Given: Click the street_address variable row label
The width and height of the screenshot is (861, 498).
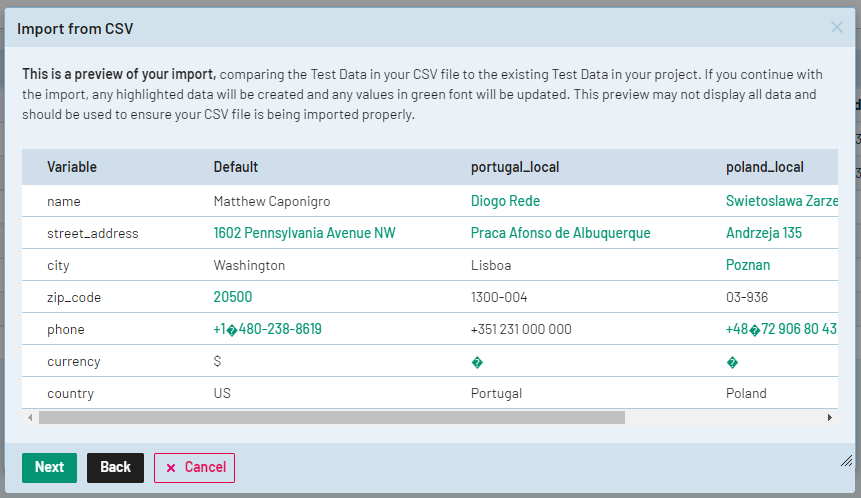Looking at the screenshot, I should click(x=92, y=233).
